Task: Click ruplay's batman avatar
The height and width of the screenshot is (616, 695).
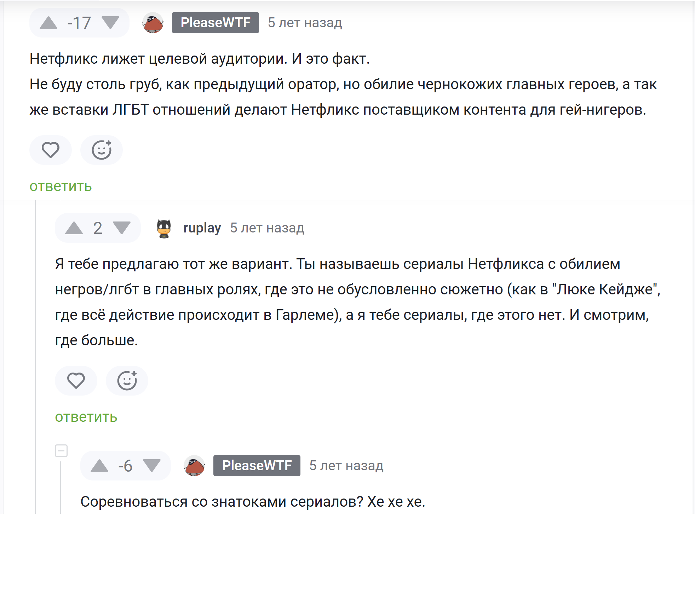Action: 164,228
